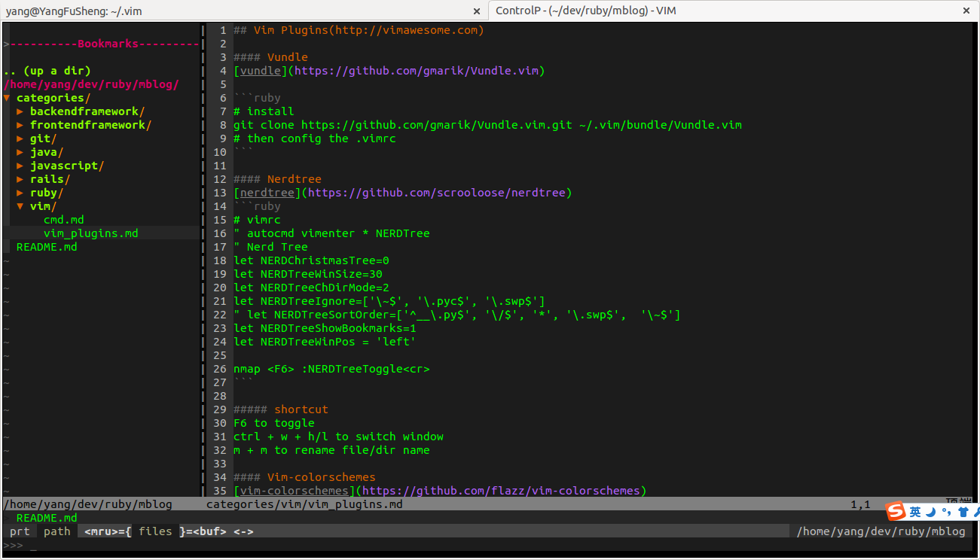The width and height of the screenshot is (980, 560).
Task: Click the NERDTreeIgnore setting line
Action: pos(389,301)
